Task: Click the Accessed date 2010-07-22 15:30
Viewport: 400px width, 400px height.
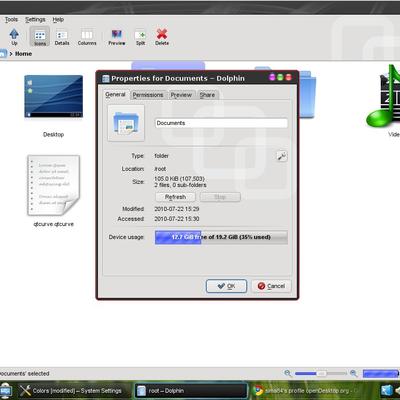Action: [x=177, y=219]
